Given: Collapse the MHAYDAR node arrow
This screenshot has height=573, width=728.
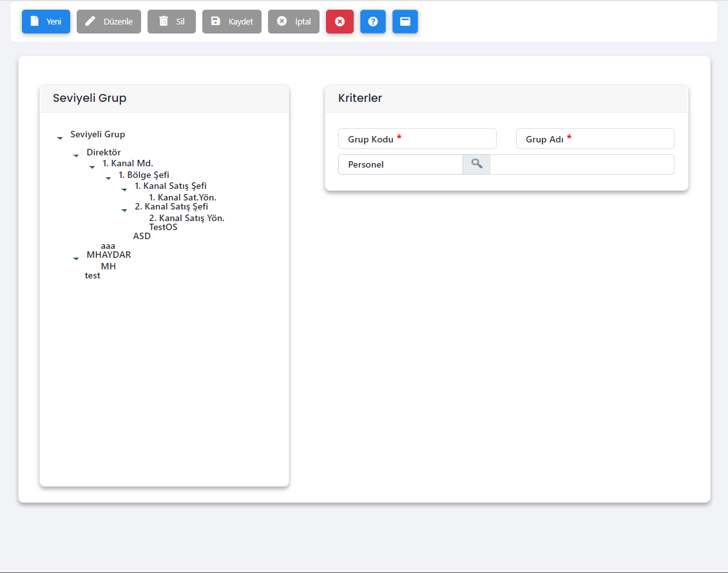Looking at the screenshot, I should click(x=76, y=258).
